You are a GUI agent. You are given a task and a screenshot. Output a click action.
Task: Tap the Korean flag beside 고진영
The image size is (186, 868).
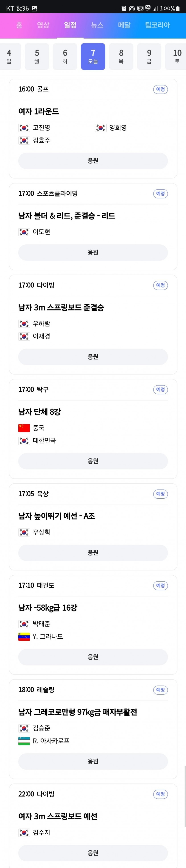point(24,128)
